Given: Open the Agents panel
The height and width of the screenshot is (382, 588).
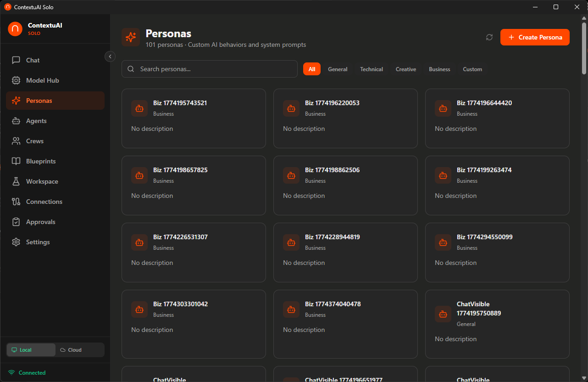Looking at the screenshot, I should tap(36, 121).
